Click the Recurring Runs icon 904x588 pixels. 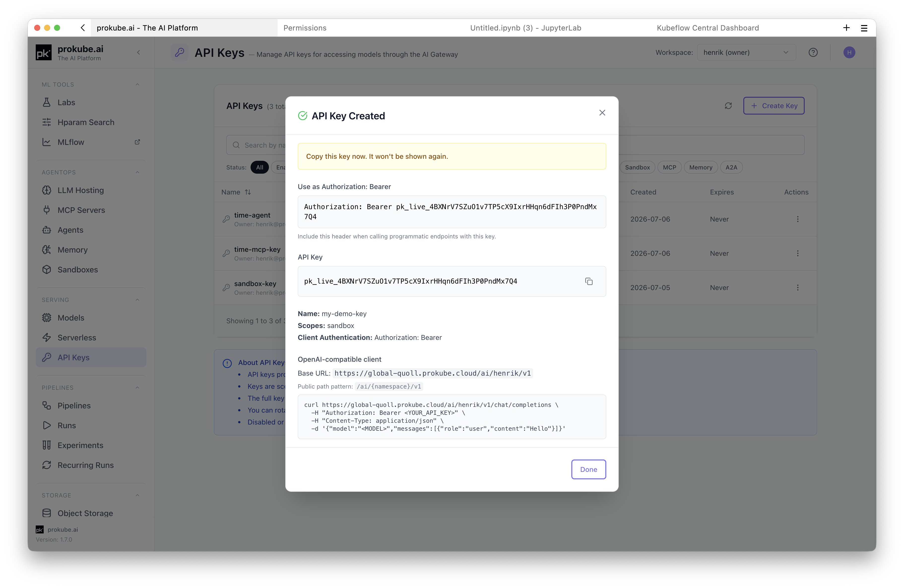47,465
